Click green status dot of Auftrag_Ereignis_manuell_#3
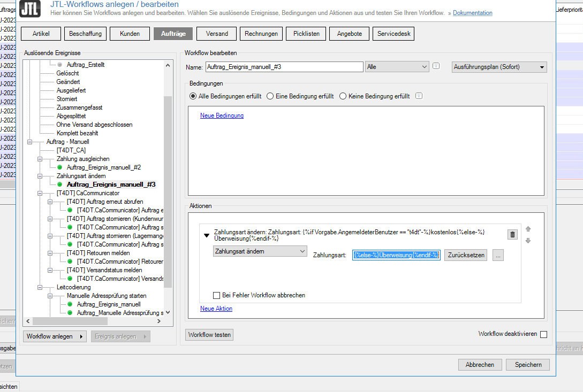The height and width of the screenshot is (392, 583). tap(59, 185)
